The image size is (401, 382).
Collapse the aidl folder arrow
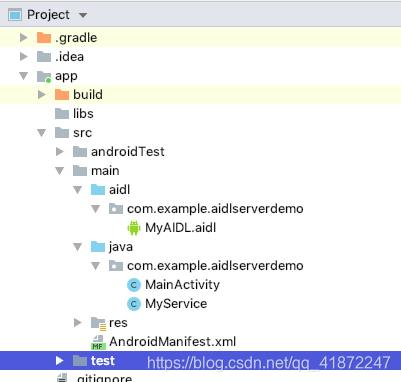[77, 190]
